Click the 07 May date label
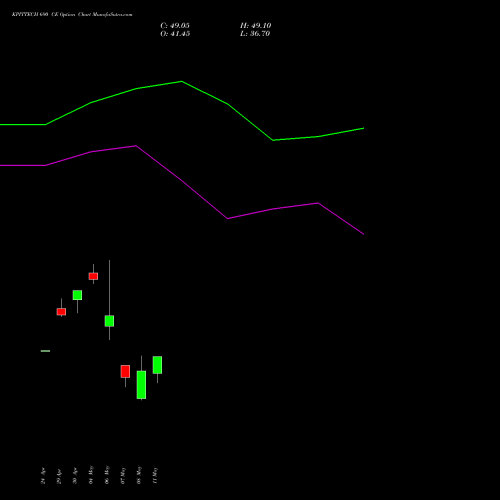Screen dimensions: 500x500 123,475
